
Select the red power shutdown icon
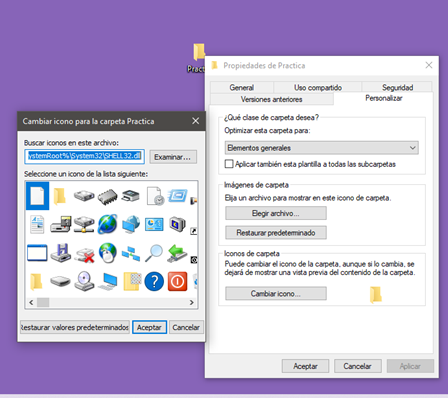[177, 282]
